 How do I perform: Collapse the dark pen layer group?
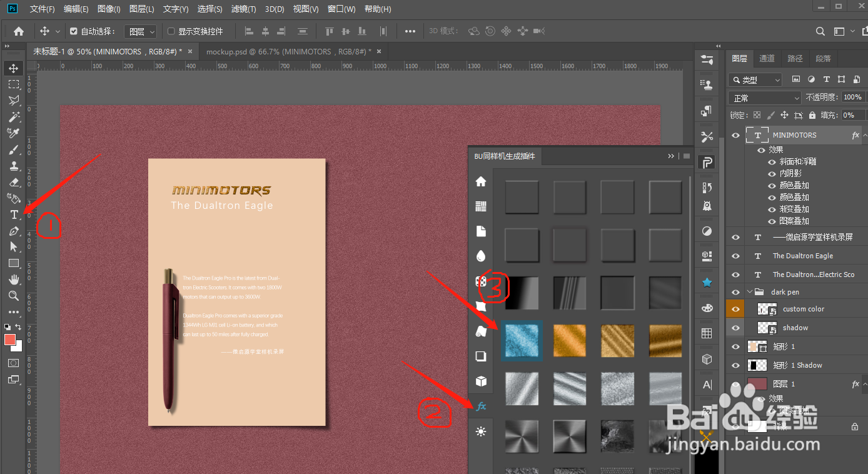click(x=750, y=291)
